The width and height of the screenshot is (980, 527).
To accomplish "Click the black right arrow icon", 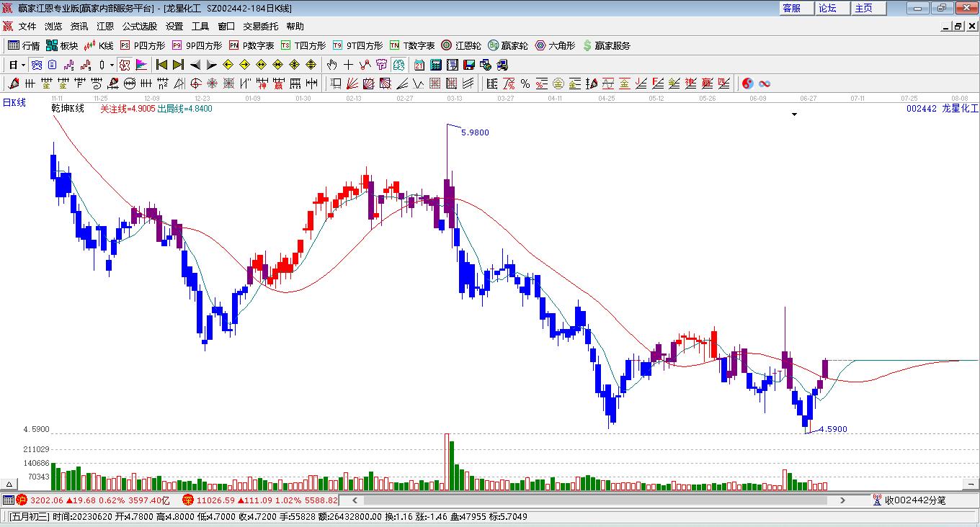I will click(211, 65).
